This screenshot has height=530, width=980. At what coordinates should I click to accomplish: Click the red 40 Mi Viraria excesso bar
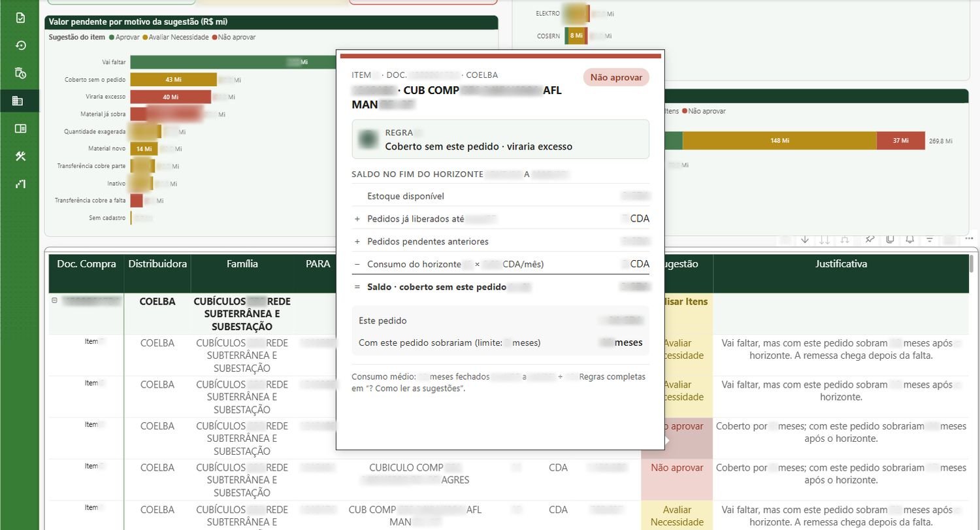pos(171,97)
